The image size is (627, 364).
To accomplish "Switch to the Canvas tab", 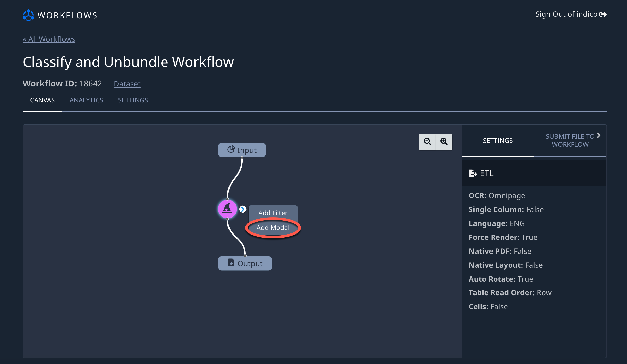I will click(x=42, y=100).
